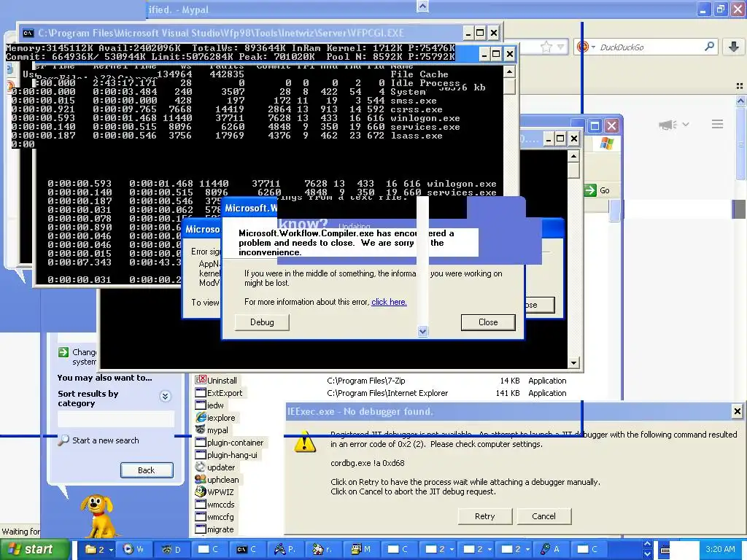747x560 pixels.
Task: Select the wmccfg file
Action: coord(220,517)
